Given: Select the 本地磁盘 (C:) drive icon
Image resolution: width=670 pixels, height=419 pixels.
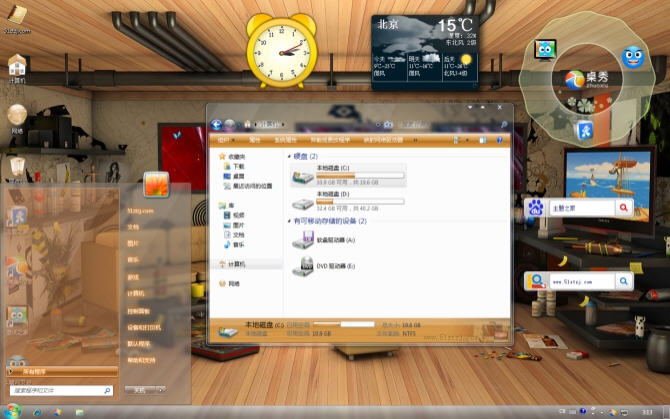Looking at the screenshot, I should pos(303,176).
